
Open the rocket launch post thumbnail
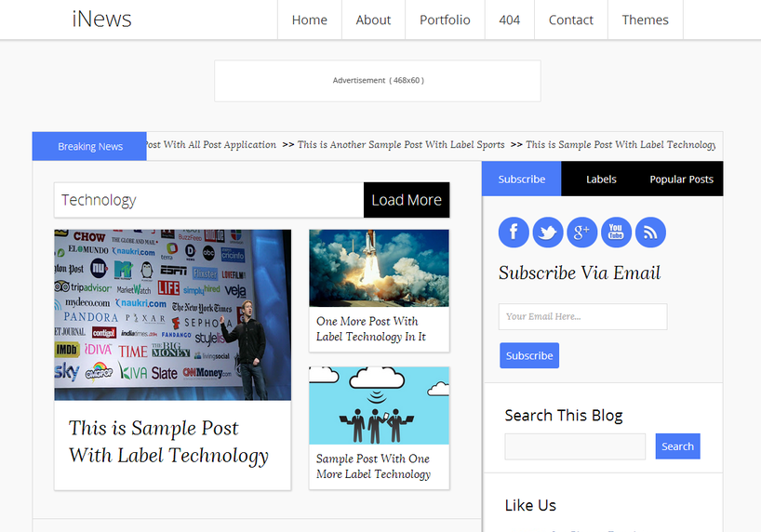tap(379, 268)
